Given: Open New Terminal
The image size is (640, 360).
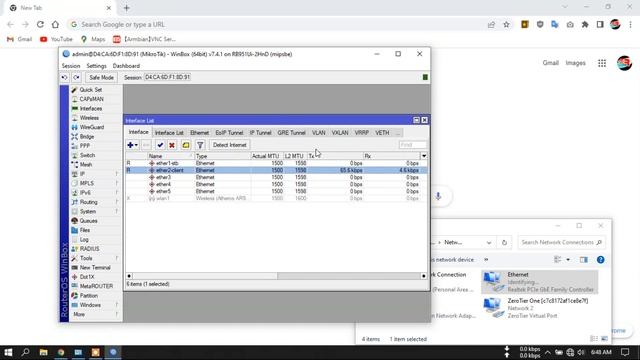Looking at the screenshot, I should [95, 268].
